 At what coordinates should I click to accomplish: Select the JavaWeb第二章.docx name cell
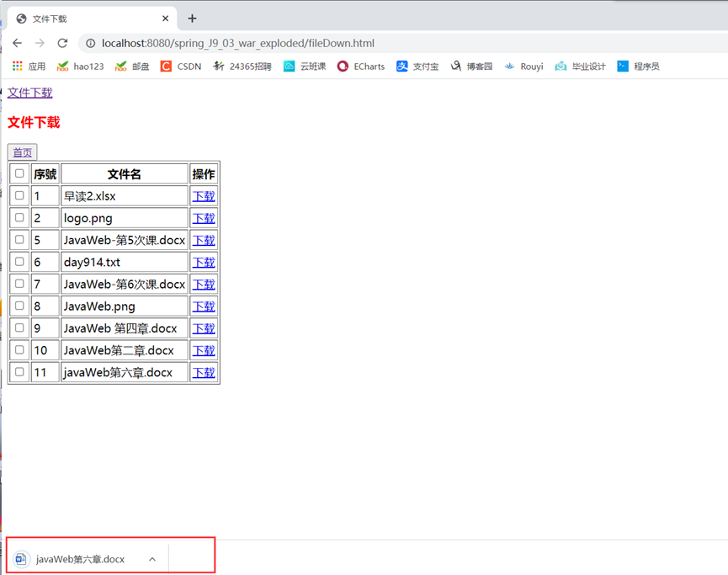pyautogui.click(x=125, y=350)
